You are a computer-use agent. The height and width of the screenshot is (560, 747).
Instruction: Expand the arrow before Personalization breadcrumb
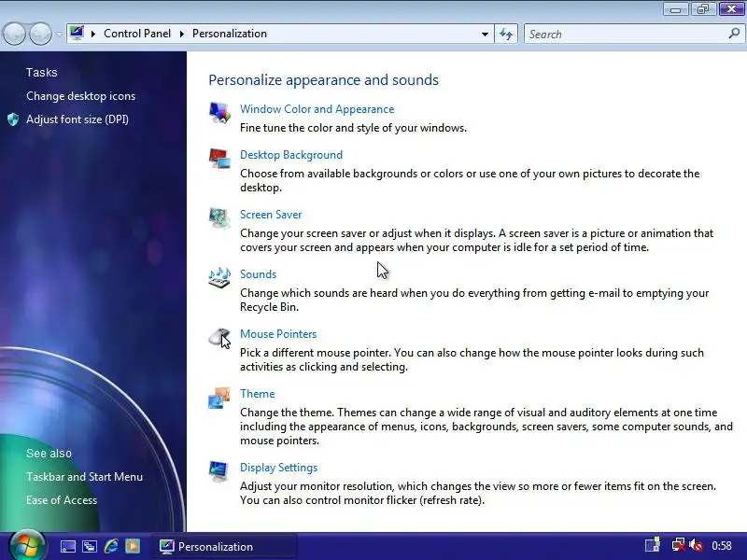[181, 34]
